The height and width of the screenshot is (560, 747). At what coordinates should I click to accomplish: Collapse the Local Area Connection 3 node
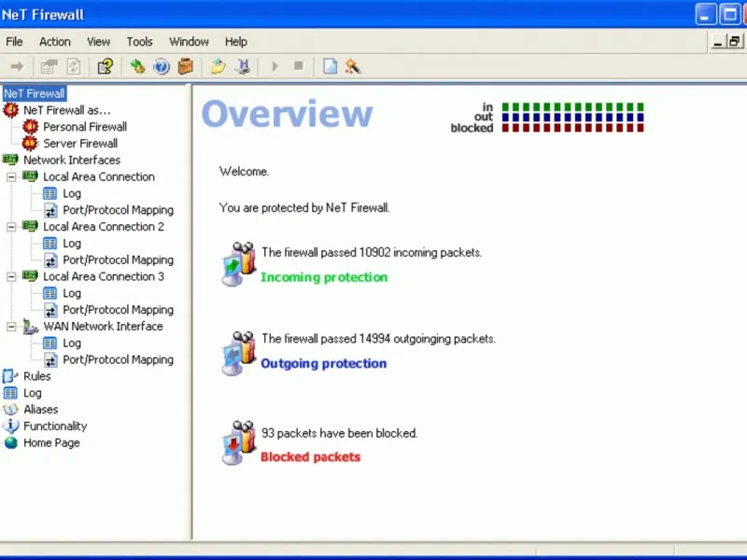pos(11,276)
